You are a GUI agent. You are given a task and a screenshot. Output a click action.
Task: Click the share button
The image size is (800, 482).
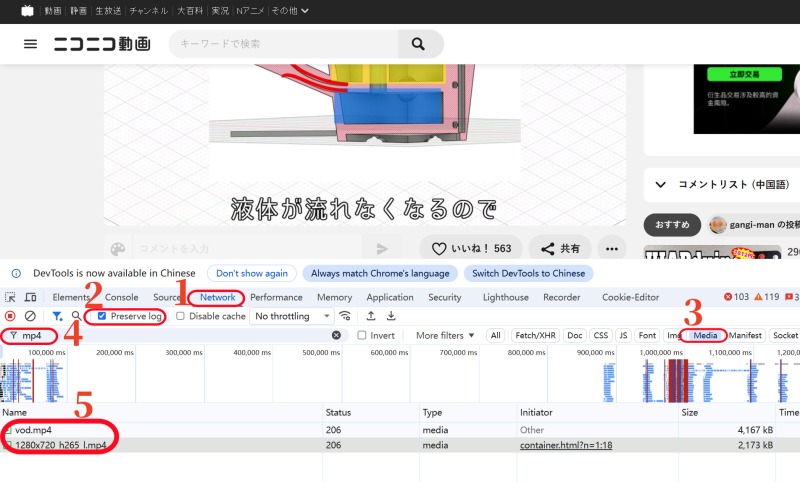560,249
